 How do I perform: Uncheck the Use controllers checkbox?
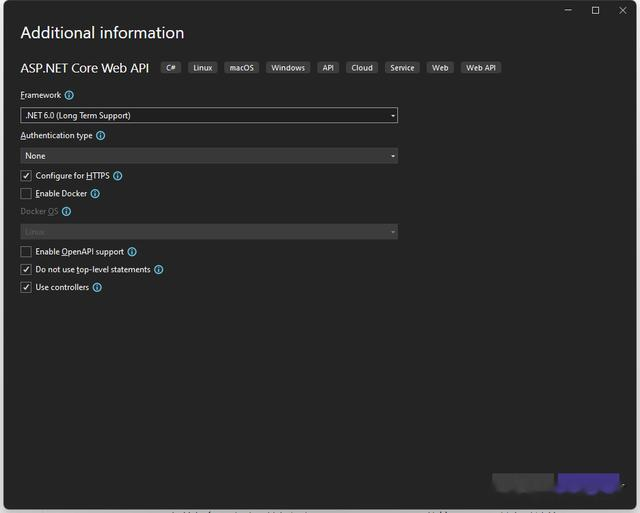(x=26, y=287)
